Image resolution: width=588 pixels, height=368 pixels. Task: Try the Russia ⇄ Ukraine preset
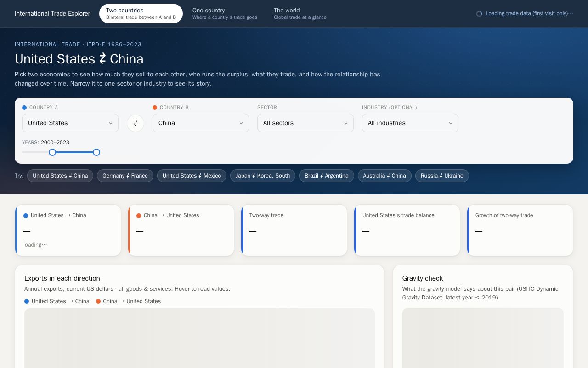(442, 176)
